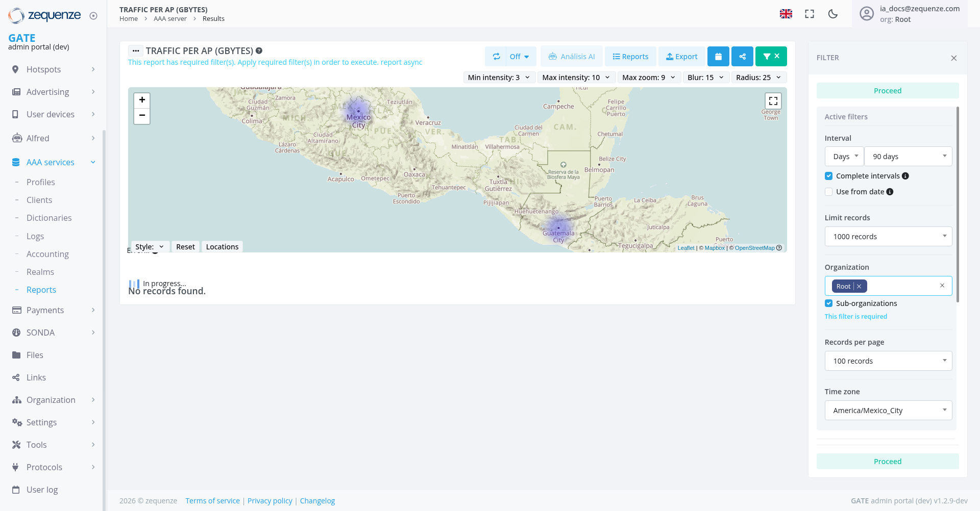Zoom out on the map
This screenshot has height=511, width=980.
pyautogui.click(x=142, y=116)
